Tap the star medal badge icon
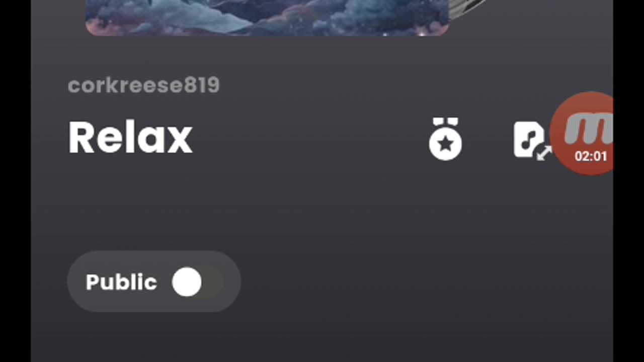 tap(445, 139)
